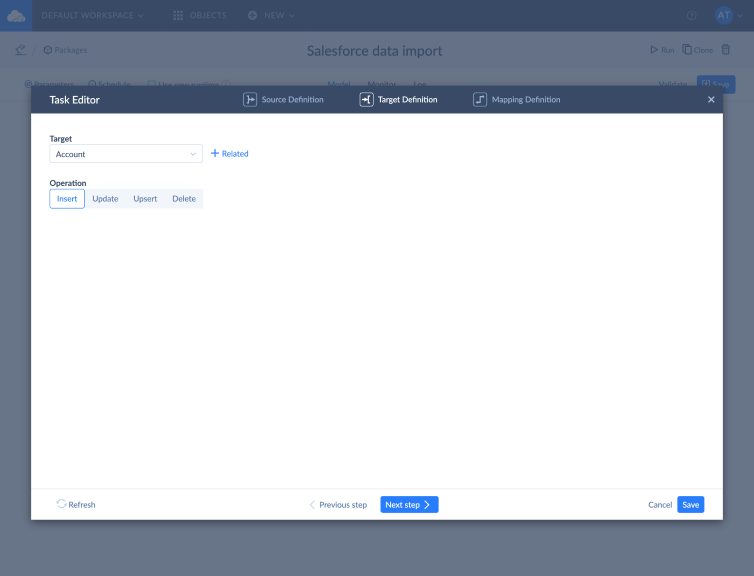Click the integration breadcrumb icon
This screenshot has height=576, width=754.
click(x=20, y=50)
